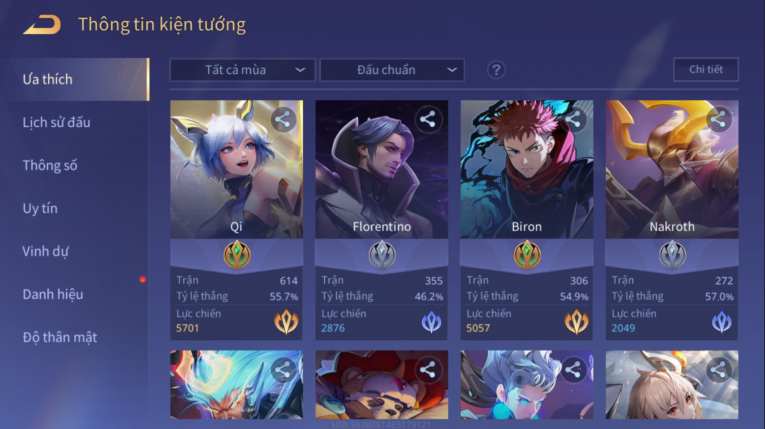
Task: Click share icon on Nakroth card
Action: coord(718,120)
